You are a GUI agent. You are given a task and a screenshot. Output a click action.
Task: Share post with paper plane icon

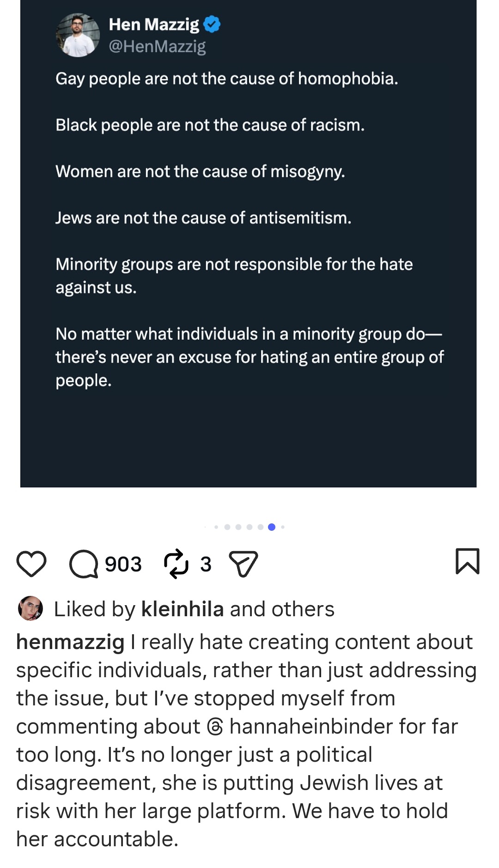pos(243,564)
